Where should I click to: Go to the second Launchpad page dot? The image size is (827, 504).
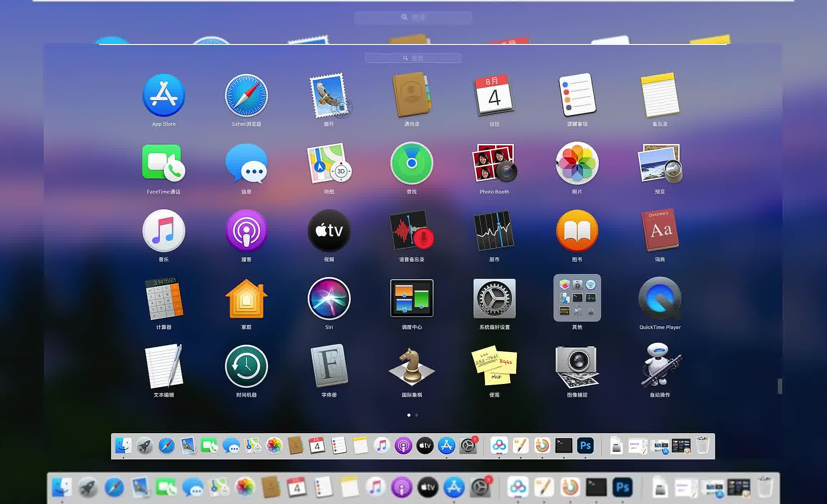(x=417, y=415)
